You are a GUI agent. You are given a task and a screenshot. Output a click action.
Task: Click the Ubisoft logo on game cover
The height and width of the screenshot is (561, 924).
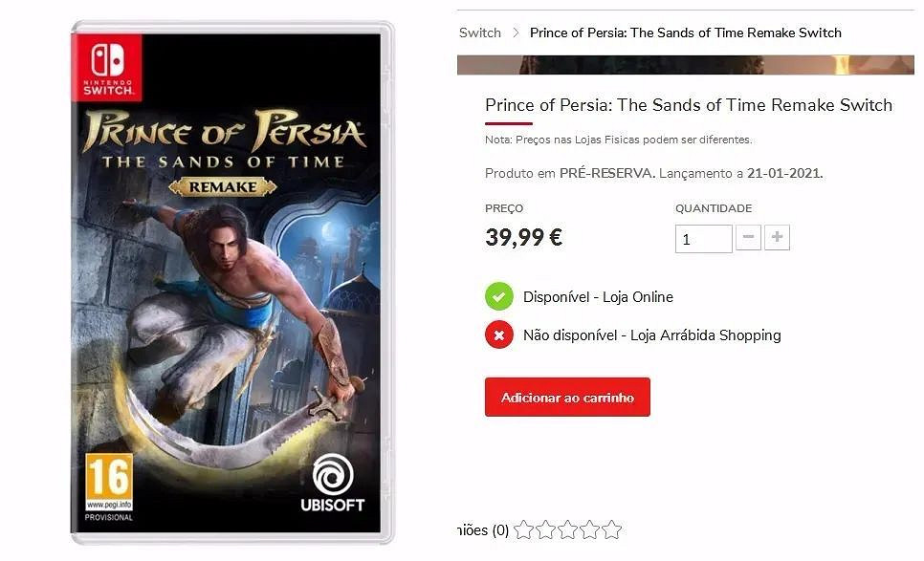[x=333, y=483]
